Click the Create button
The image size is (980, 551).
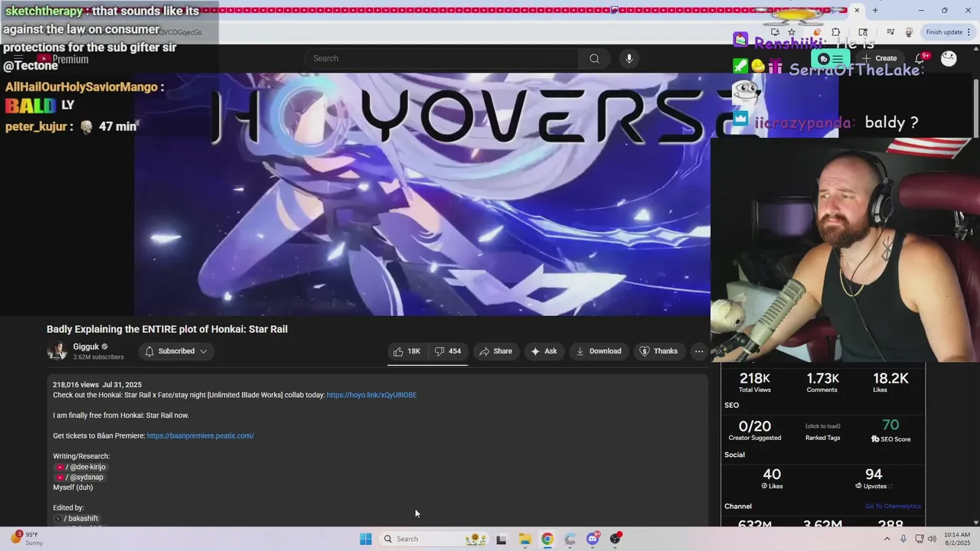(879, 58)
